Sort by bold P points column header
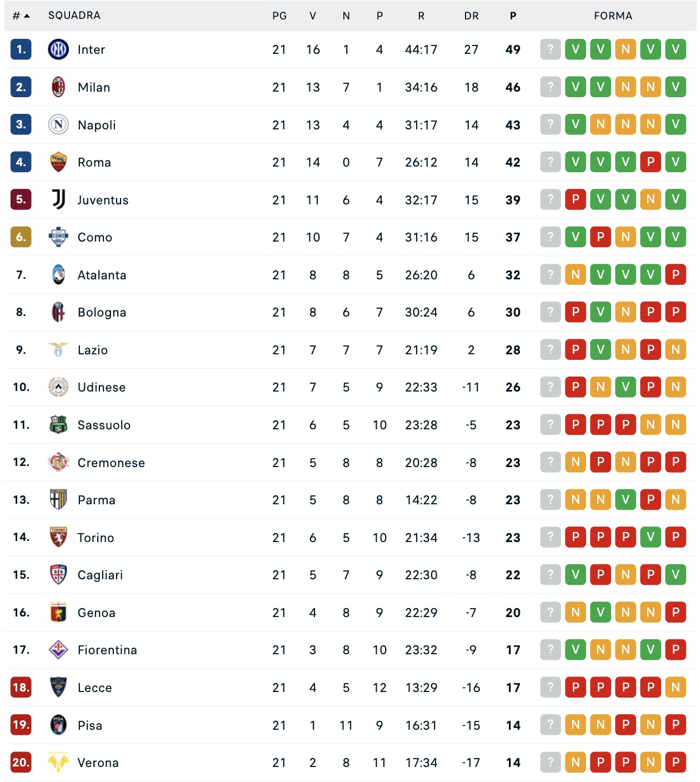This screenshot has height=782, width=700. tap(513, 16)
